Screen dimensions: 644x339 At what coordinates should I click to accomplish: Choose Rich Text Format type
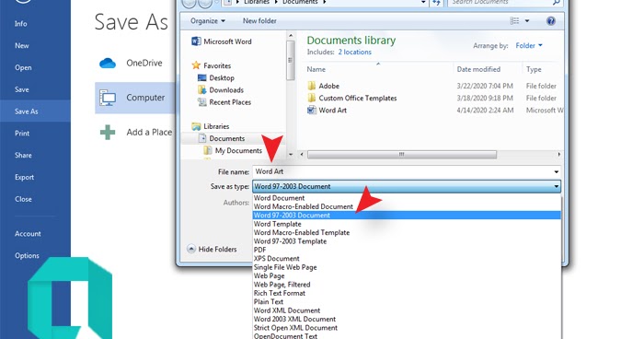tap(407, 293)
